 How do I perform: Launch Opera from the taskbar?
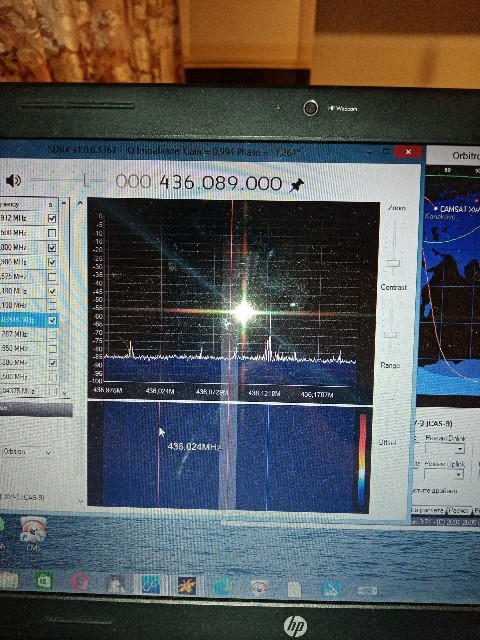point(80,582)
